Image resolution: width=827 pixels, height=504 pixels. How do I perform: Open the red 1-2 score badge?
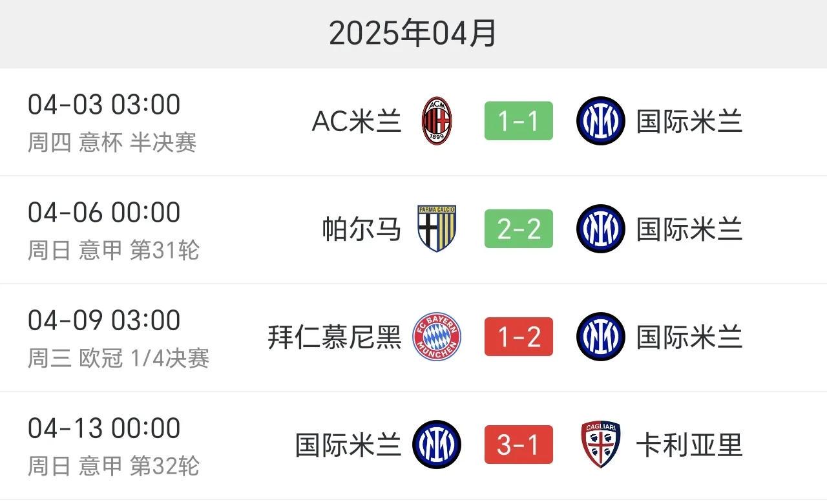(x=519, y=337)
